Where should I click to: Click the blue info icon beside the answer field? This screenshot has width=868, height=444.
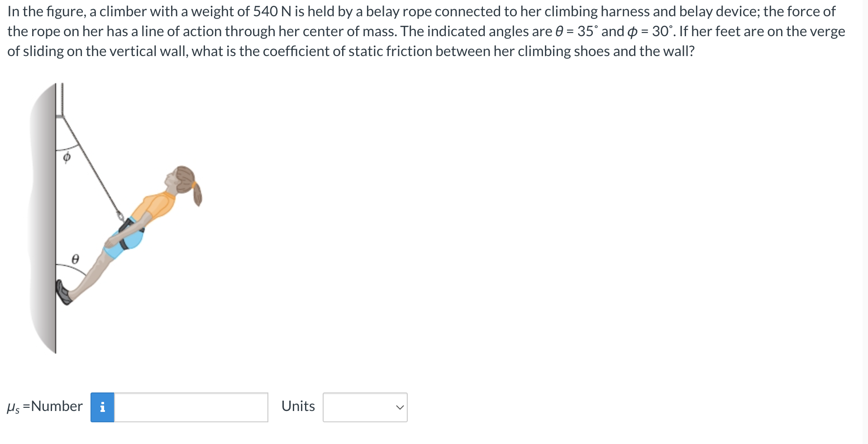102,406
